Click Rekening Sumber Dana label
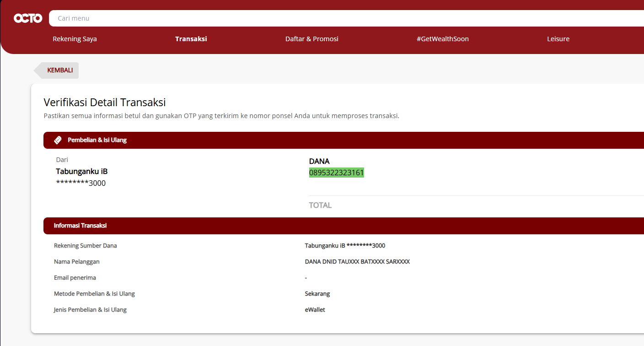Viewport: 644px width, 346px height. tap(86, 246)
